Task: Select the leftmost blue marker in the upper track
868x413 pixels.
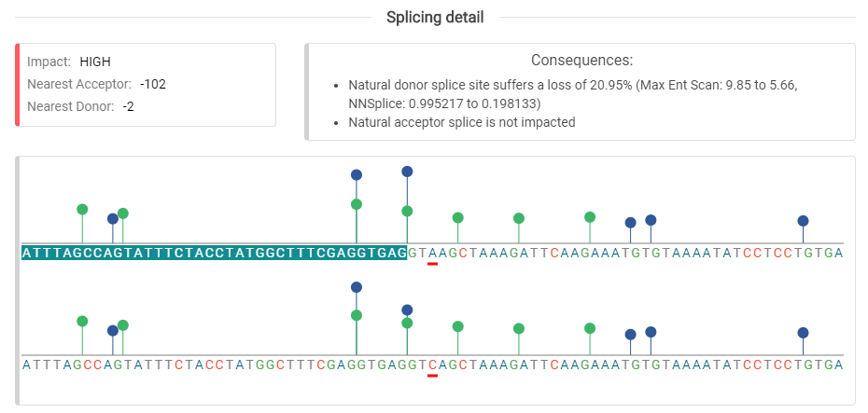Action: (113, 218)
